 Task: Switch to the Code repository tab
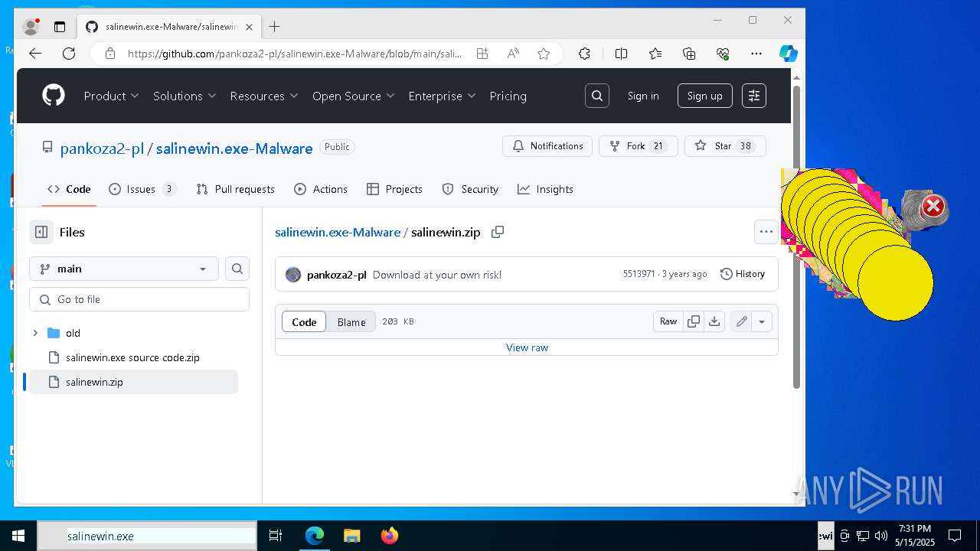point(69,189)
